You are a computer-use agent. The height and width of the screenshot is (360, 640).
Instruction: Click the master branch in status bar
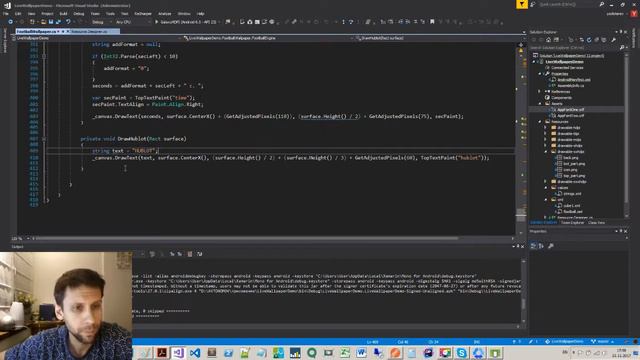pyautogui.click(x=602, y=342)
